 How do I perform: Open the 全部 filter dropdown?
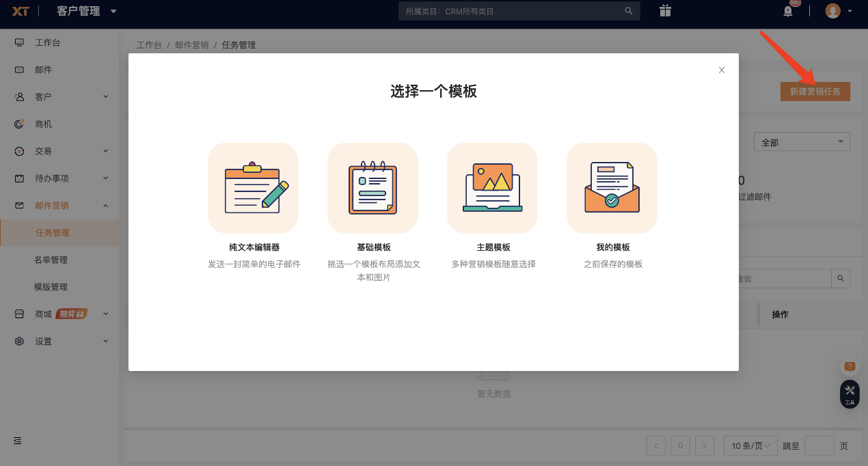pyautogui.click(x=801, y=141)
